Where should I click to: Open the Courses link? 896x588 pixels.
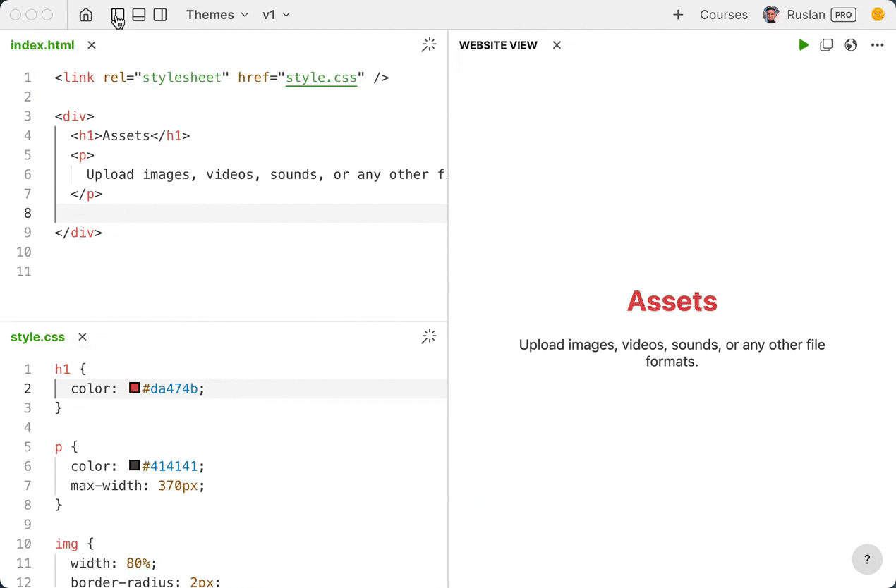pyautogui.click(x=724, y=15)
